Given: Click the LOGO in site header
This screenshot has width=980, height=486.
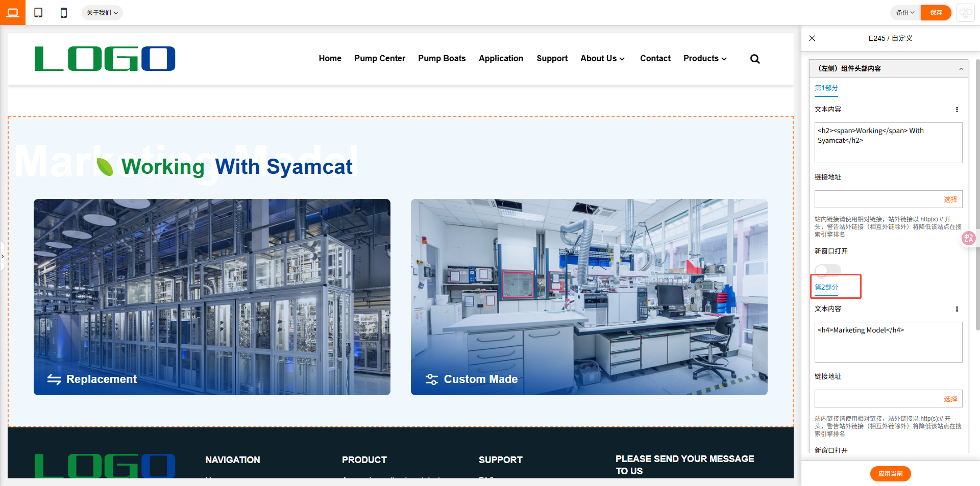Looking at the screenshot, I should [105, 59].
